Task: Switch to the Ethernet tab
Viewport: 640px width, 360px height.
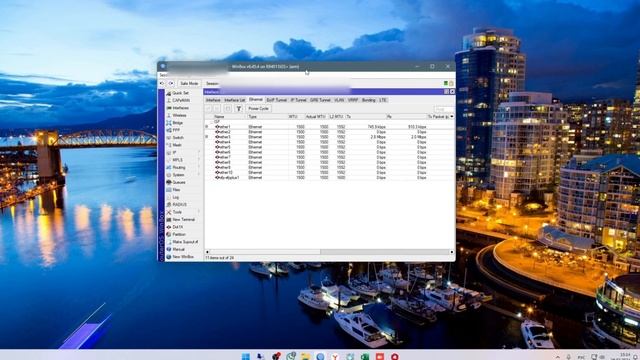Action: coord(256,100)
